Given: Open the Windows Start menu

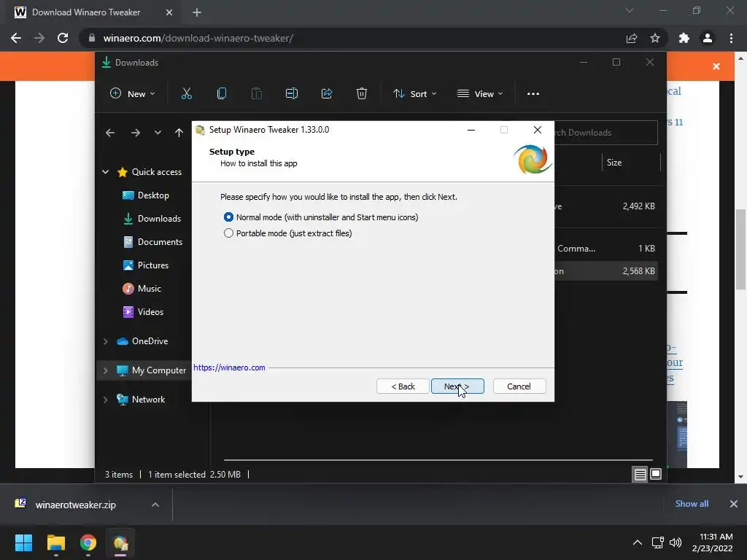Looking at the screenshot, I should 23,542.
